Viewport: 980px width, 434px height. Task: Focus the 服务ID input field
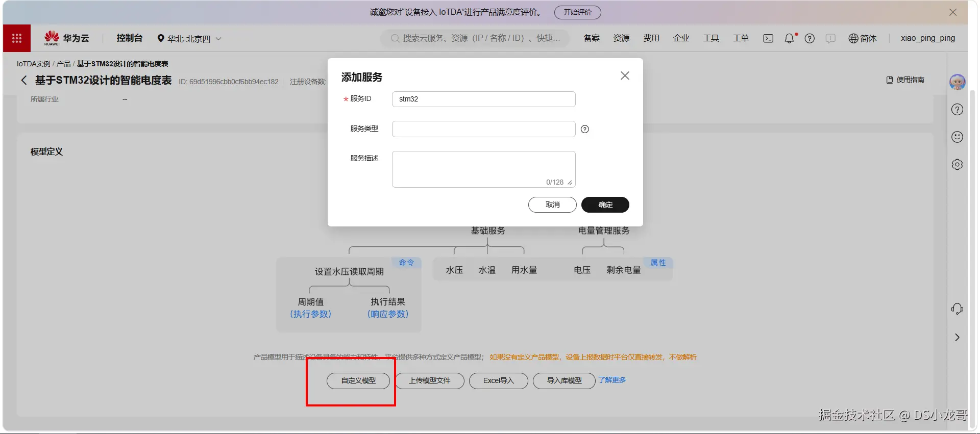click(483, 99)
